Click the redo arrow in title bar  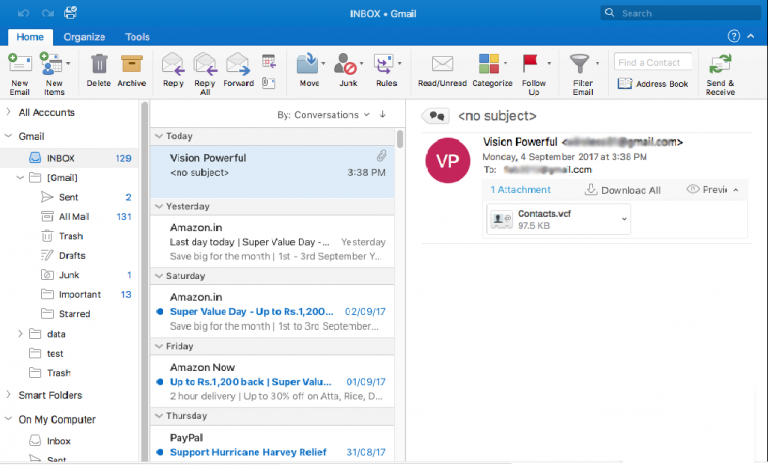48,13
